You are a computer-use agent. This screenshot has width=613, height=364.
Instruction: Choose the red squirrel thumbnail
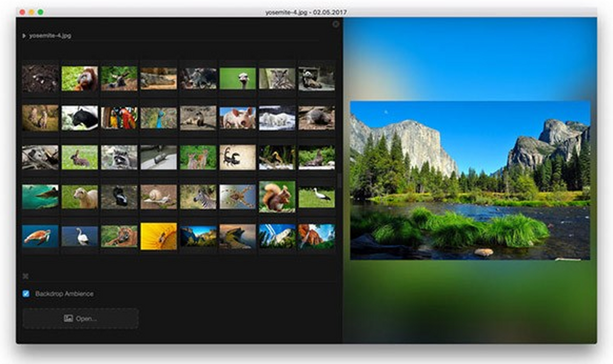(x=277, y=197)
